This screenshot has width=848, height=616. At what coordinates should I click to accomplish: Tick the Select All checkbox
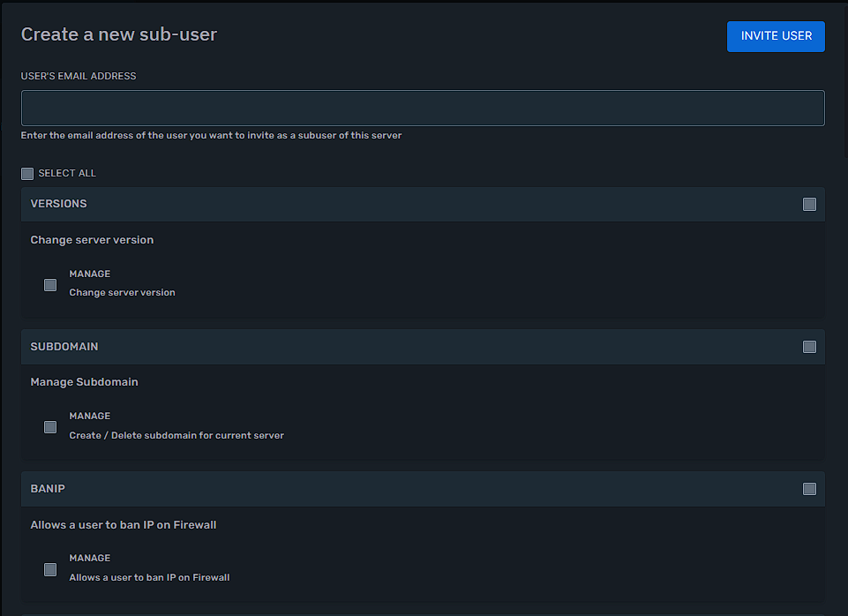click(x=27, y=174)
